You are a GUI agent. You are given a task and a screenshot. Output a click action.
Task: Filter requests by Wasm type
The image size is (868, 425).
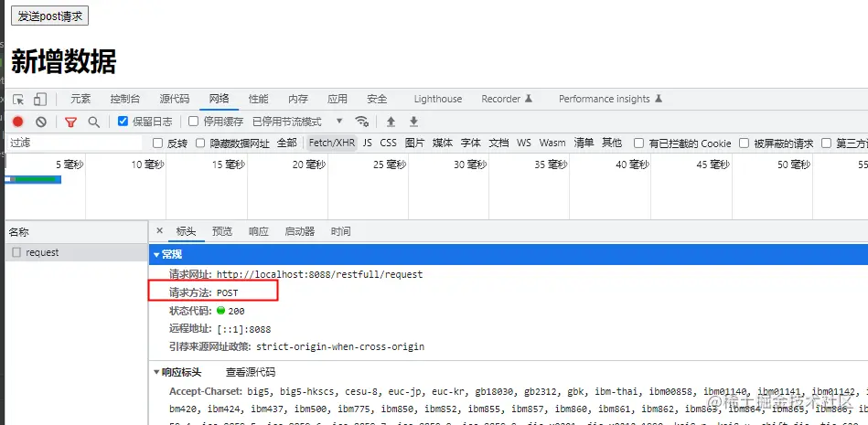click(552, 143)
